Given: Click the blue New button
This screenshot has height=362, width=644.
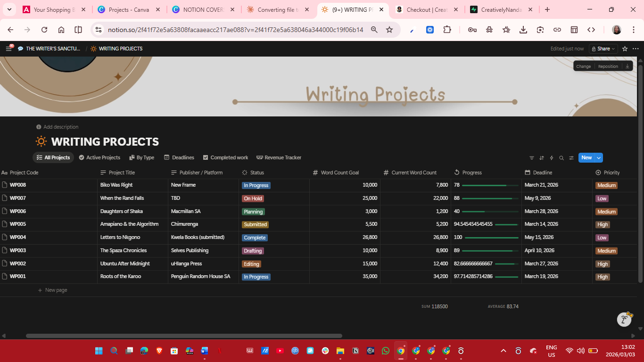Looking at the screenshot, I should click(x=586, y=158).
